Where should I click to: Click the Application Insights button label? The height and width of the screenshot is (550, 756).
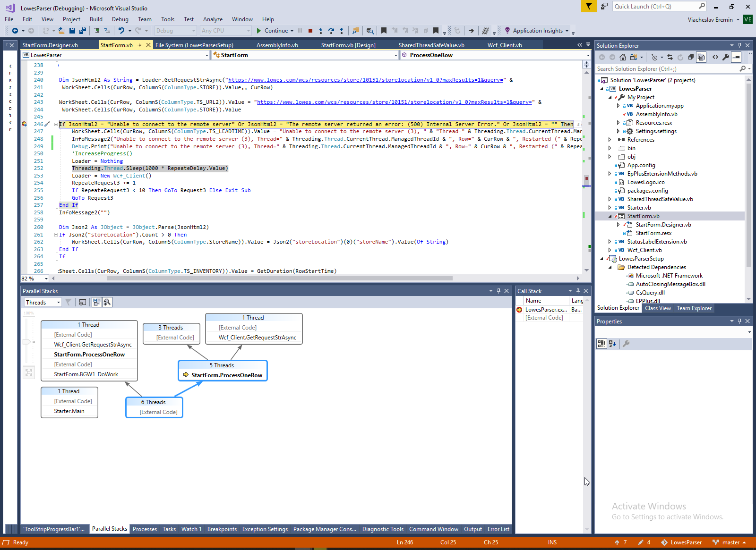tap(538, 31)
